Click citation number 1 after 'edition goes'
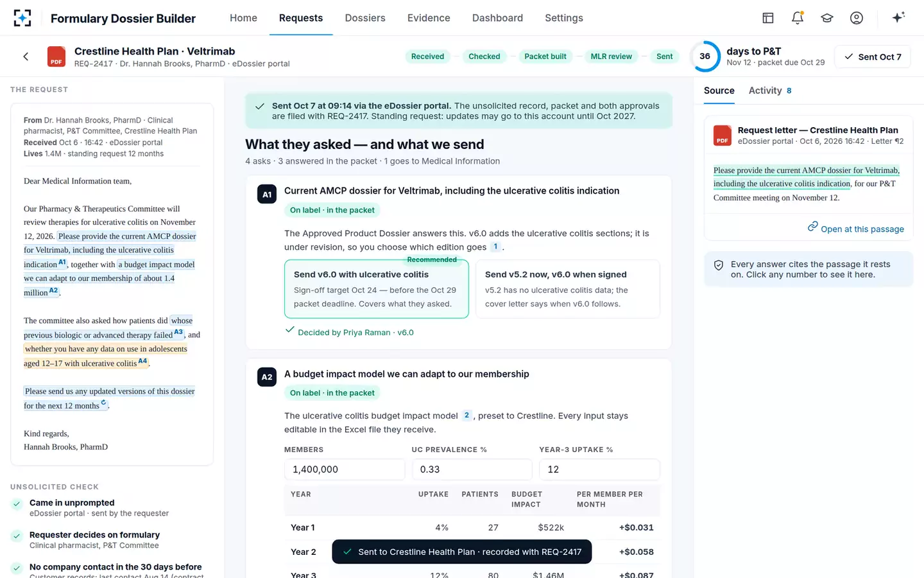The image size is (924, 578). tap(495, 247)
